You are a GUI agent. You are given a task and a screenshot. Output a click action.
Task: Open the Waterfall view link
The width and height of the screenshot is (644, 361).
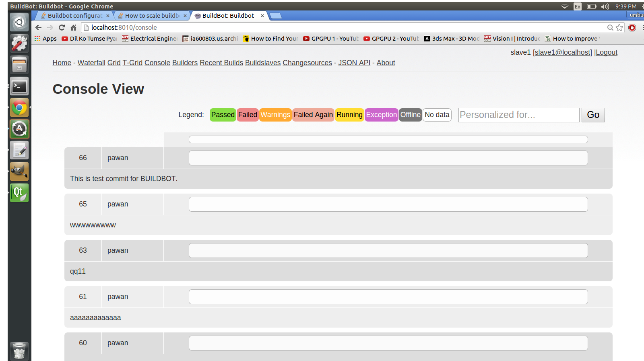pos(91,63)
